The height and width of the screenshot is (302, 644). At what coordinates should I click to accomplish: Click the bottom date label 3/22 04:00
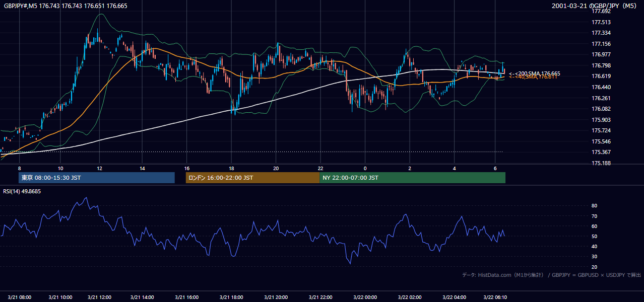click(455, 297)
